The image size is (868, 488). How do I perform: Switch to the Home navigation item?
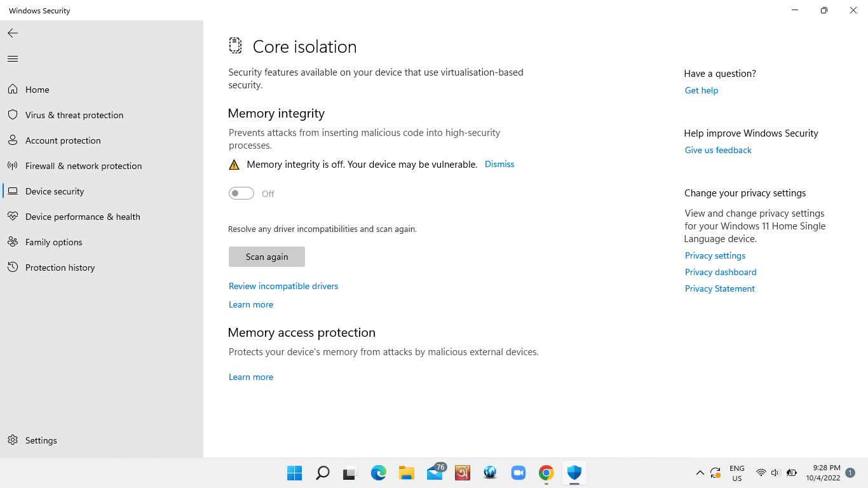point(38,90)
